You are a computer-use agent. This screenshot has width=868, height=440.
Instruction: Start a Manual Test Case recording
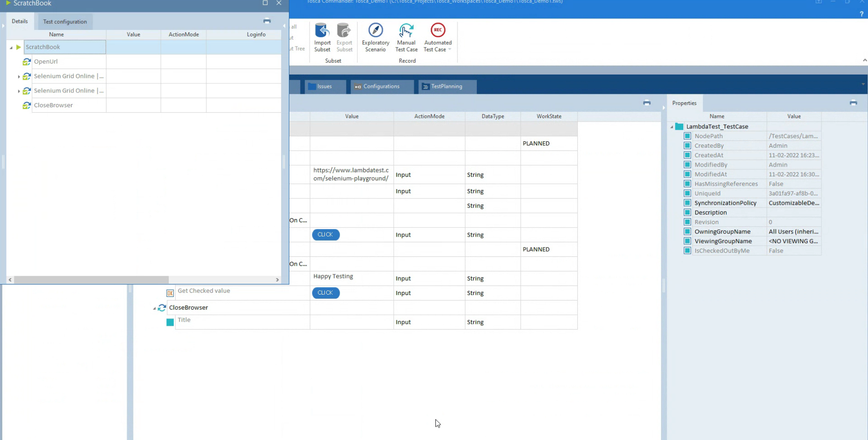click(406, 31)
